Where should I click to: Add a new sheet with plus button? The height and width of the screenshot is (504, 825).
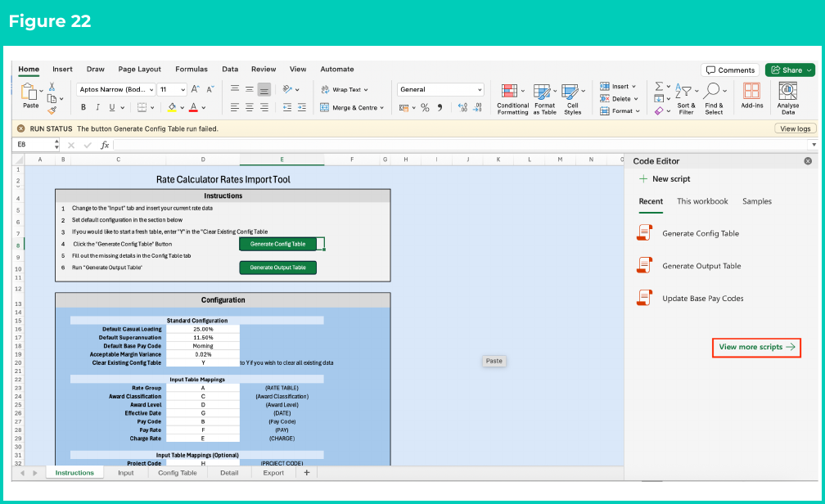(x=307, y=473)
